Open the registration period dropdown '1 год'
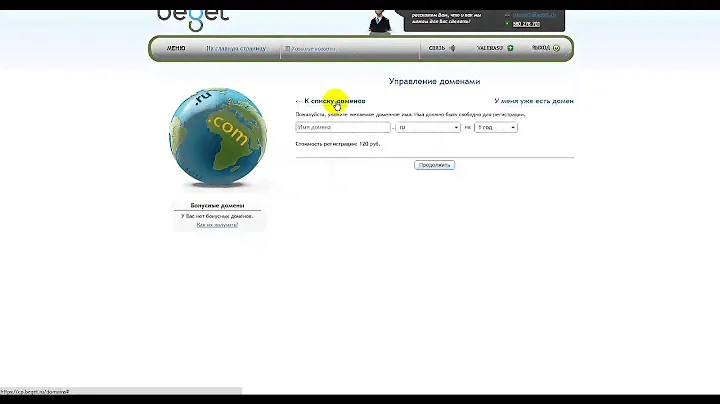 pos(496,128)
